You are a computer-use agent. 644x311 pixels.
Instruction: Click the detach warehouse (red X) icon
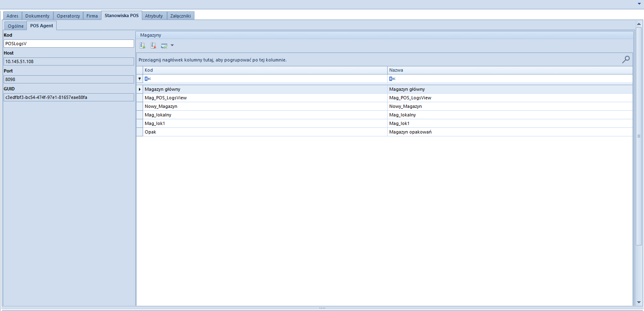coord(153,46)
